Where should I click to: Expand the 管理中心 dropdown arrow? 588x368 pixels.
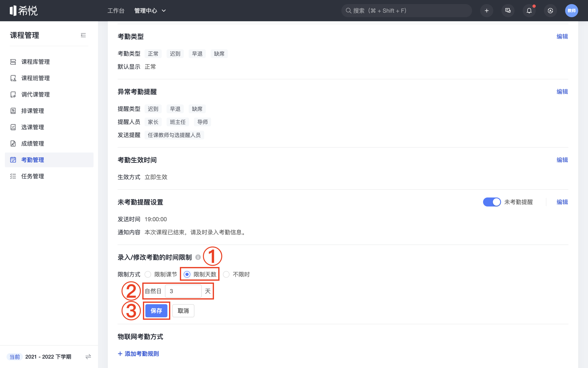(x=164, y=11)
